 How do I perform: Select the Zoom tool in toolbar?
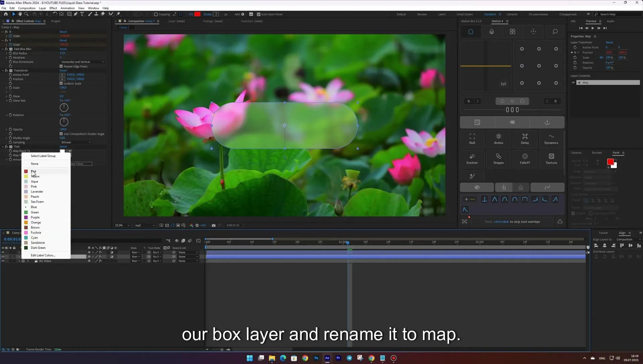tap(26, 14)
